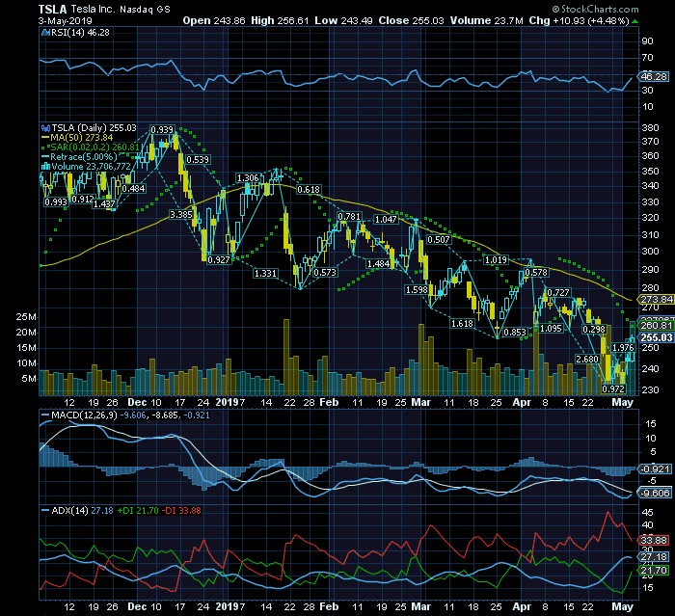Viewport: 675px width, 616px height.
Task: Click the 'Retrace(5.00%)' legend entry
Action: coord(84,157)
